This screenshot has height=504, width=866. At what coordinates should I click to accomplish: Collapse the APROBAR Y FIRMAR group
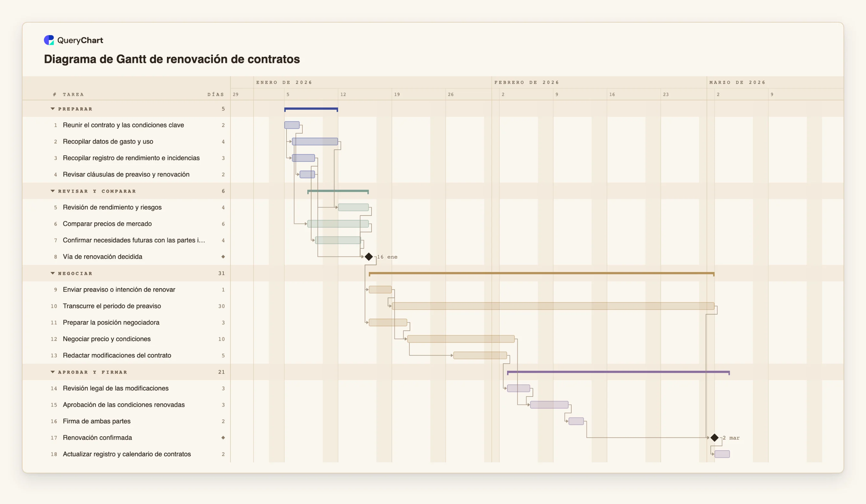(53, 372)
